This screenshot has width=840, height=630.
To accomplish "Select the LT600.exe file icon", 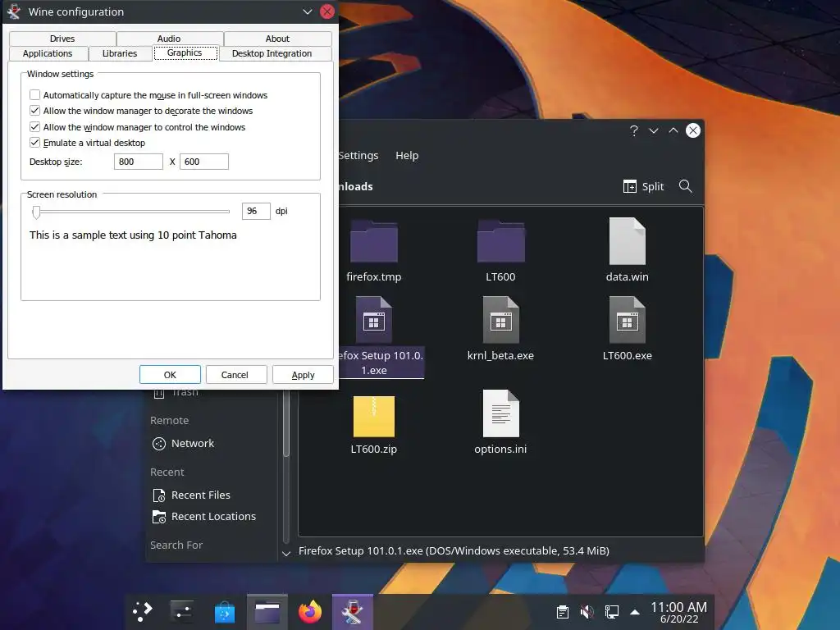I will click(x=627, y=320).
